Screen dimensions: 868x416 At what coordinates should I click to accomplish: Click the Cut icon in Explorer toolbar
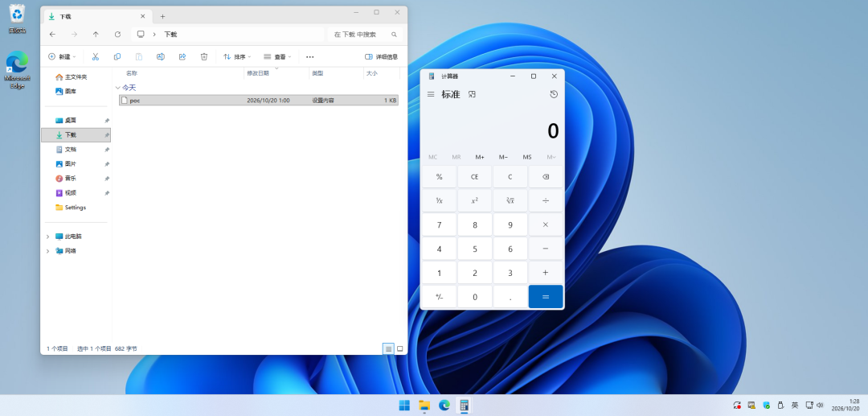point(95,56)
